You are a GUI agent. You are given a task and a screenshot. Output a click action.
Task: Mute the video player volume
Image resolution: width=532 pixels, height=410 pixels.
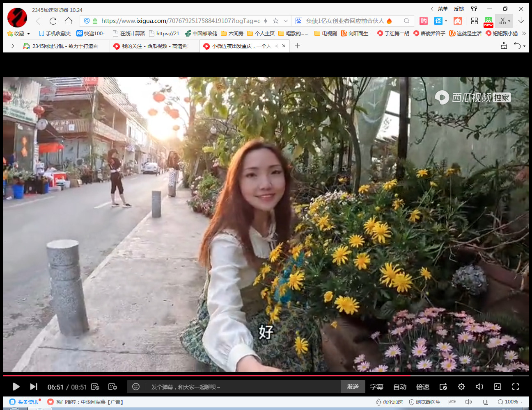coord(479,387)
